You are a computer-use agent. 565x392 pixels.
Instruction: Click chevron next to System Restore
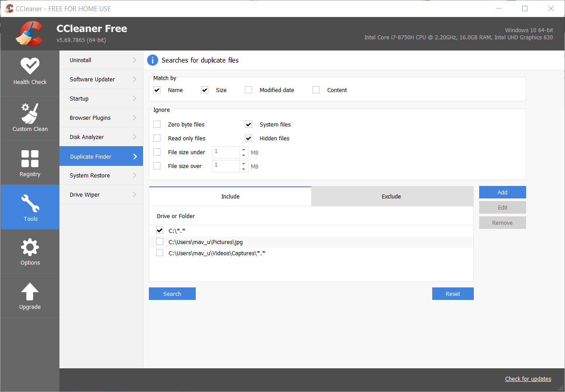pyautogui.click(x=135, y=175)
